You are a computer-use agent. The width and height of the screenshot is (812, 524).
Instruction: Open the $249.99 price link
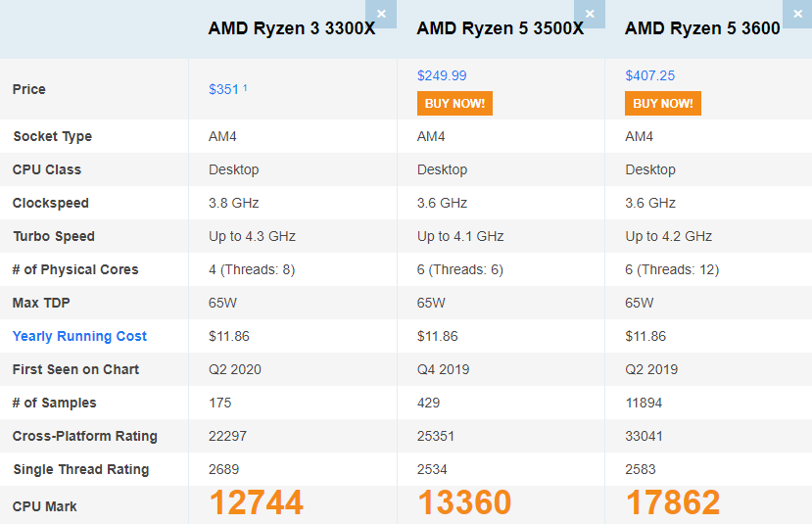pos(442,75)
